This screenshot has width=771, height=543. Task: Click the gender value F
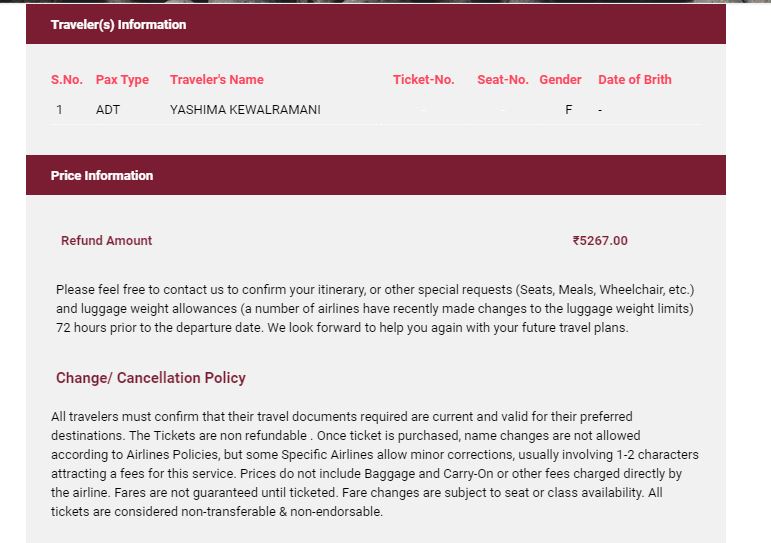coord(569,110)
